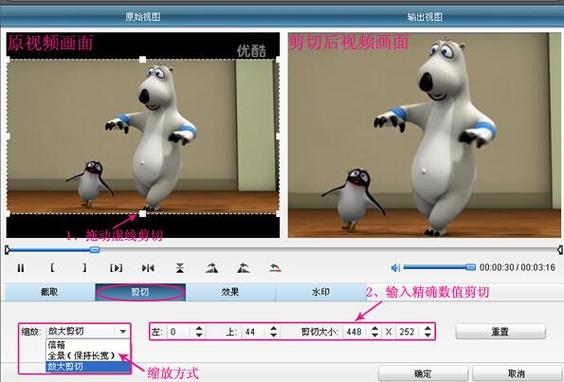Image resolution: width=564 pixels, height=382 pixels.
Task: Mute audio with the speaker icon
Action: [x=395, y=268]
